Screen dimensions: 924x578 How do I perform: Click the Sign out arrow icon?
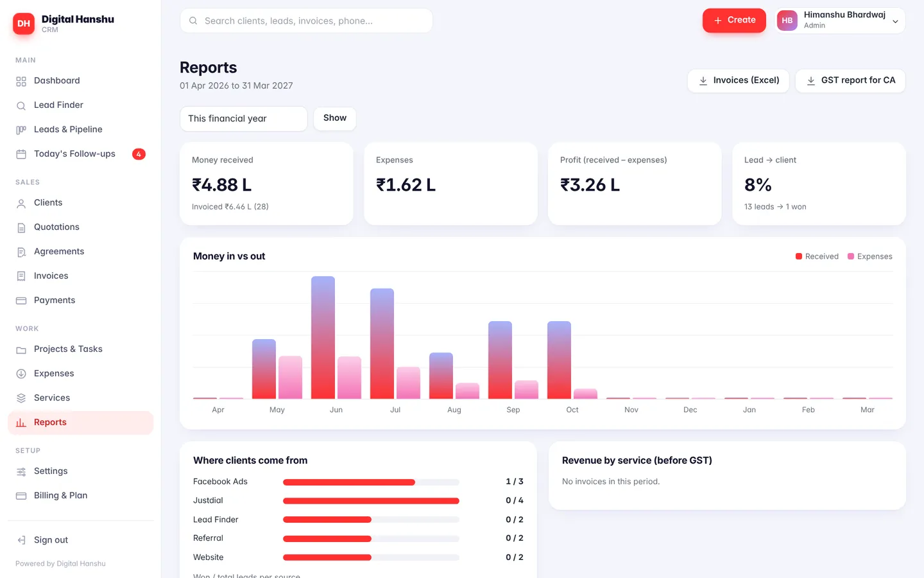pos(21,541)
